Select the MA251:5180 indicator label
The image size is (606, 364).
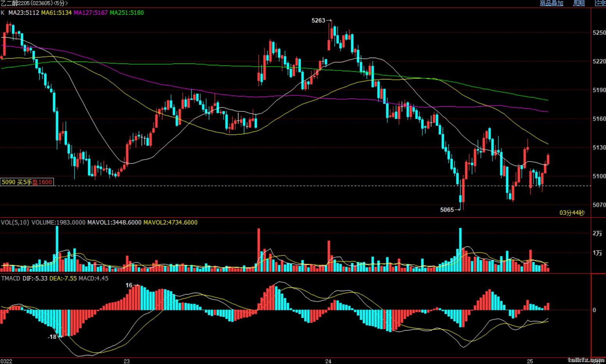click(127, 12)
